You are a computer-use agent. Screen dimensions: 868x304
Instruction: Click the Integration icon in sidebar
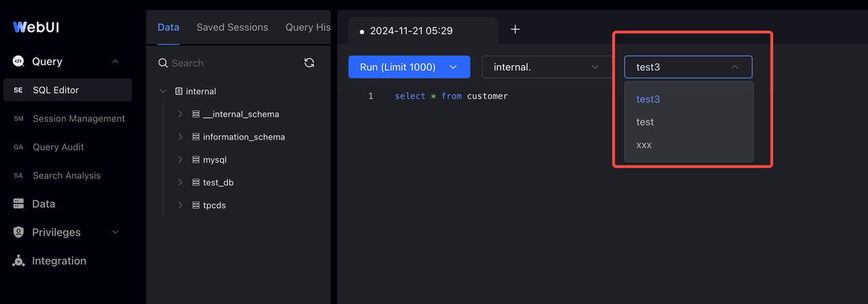(18, 261)
